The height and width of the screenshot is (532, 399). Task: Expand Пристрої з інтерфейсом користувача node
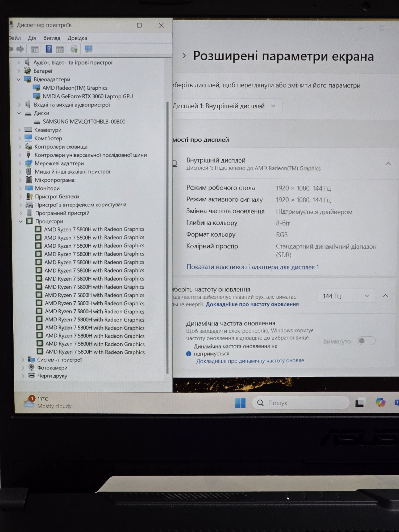[x=20, y=205]
